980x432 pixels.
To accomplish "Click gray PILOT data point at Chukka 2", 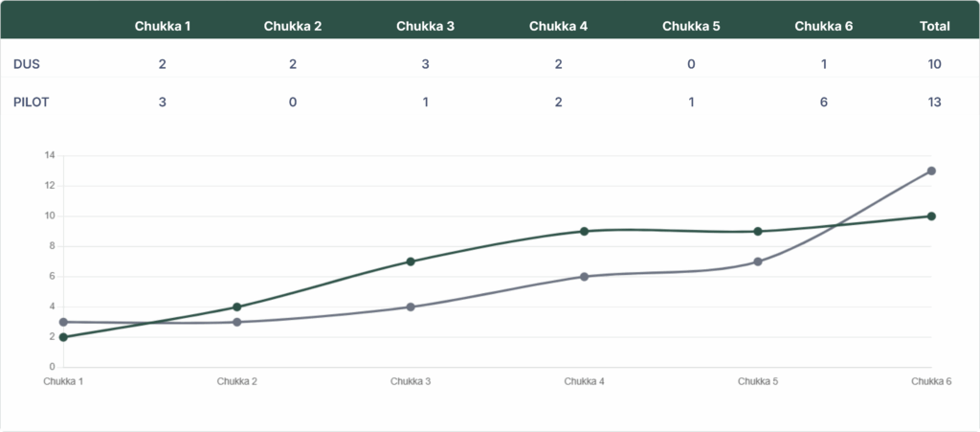I will (x=236, y=322).
